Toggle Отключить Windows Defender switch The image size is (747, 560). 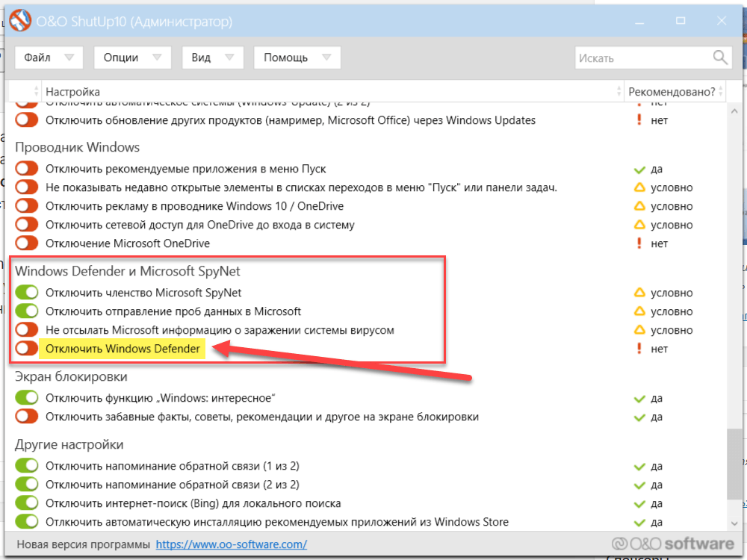[x=26, y=348]
